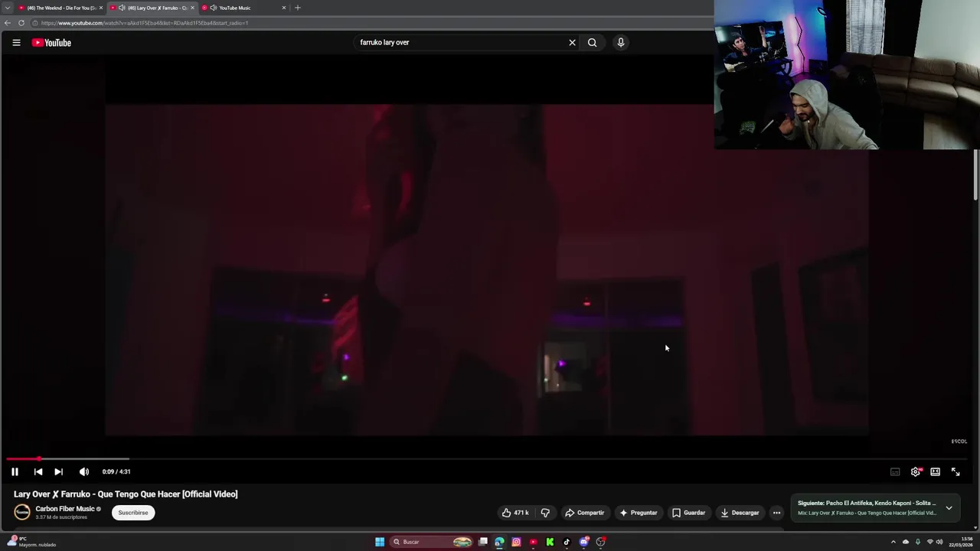Click Compartir to share the video
The height and width of the screenshot is (551, 980).
(584, 513)
